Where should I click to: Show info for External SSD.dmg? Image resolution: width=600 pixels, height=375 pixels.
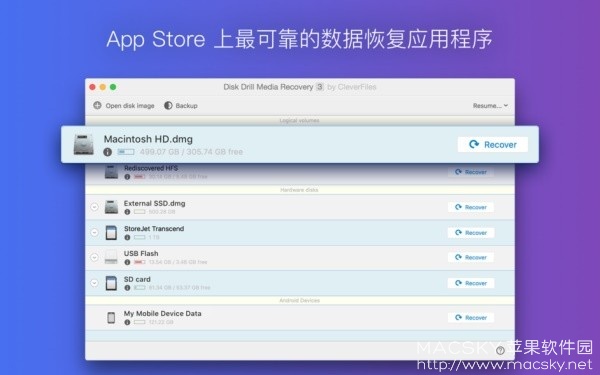point(127,212)
